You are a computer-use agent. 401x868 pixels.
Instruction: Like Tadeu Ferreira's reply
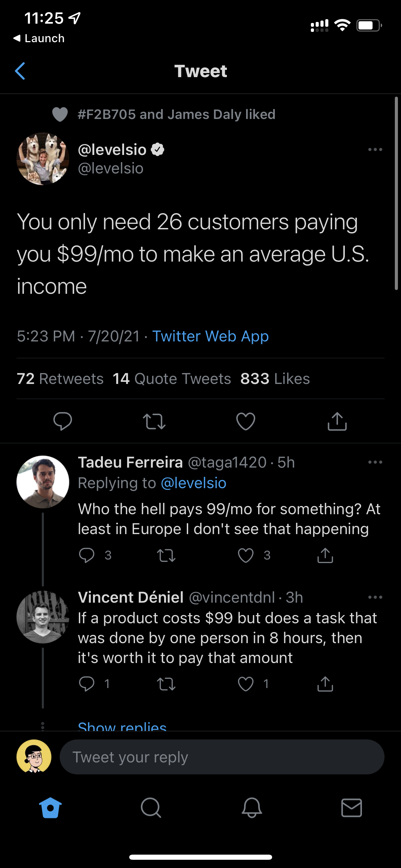pos(246,555)
